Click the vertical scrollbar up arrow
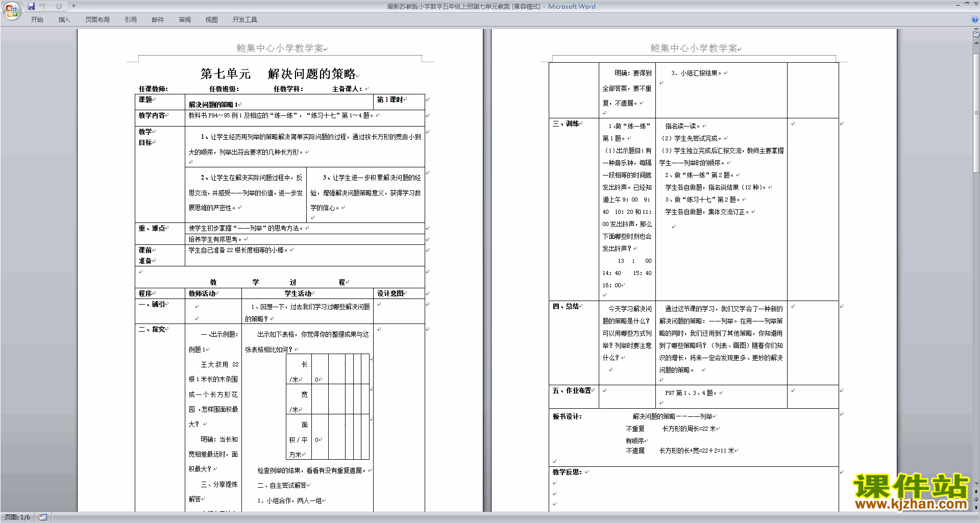The width and height of the screenshot is (980, 523). point(976,43)
